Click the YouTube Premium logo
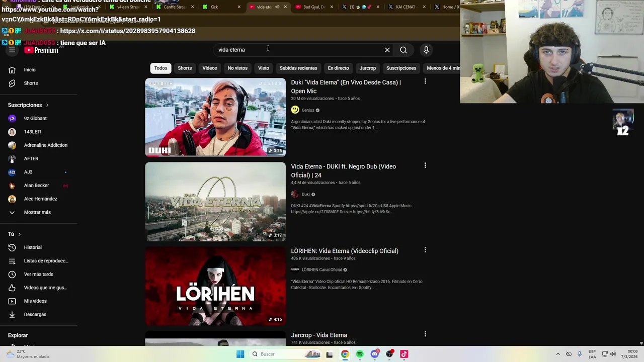The image size is (644, 362). click(x=41, y=50)
